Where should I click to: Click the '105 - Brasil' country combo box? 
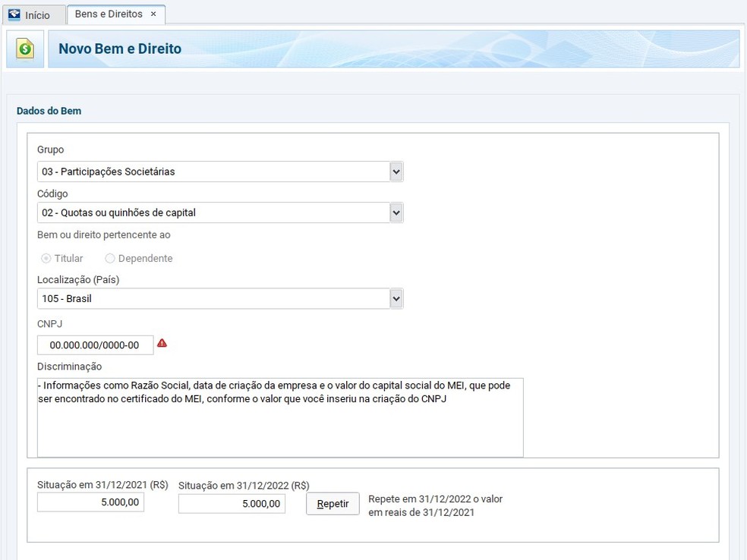pos(213,299)
